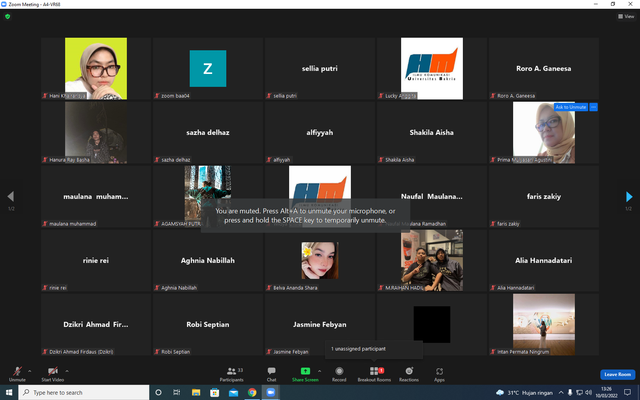640x400 pixels.
Task: Select faris zakiy tile
Action: (544, 197)
